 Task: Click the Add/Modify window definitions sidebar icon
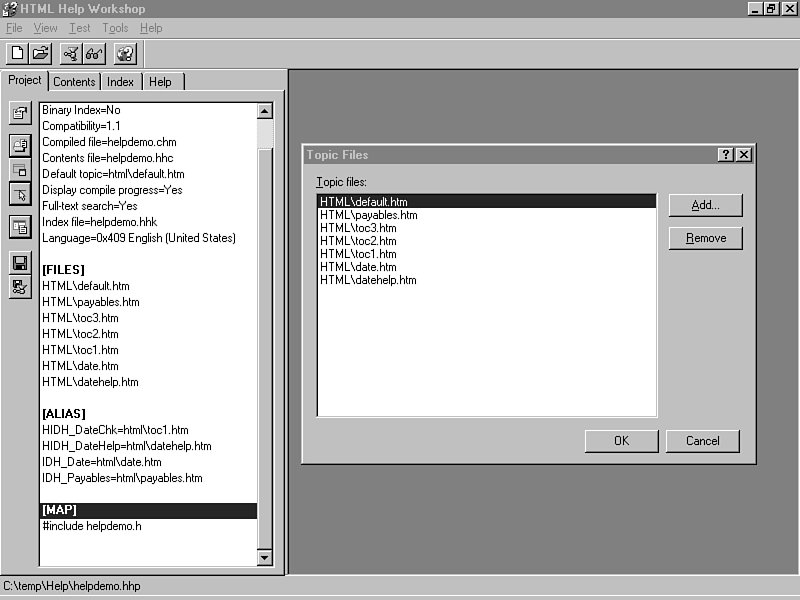(x=20, y=169)
